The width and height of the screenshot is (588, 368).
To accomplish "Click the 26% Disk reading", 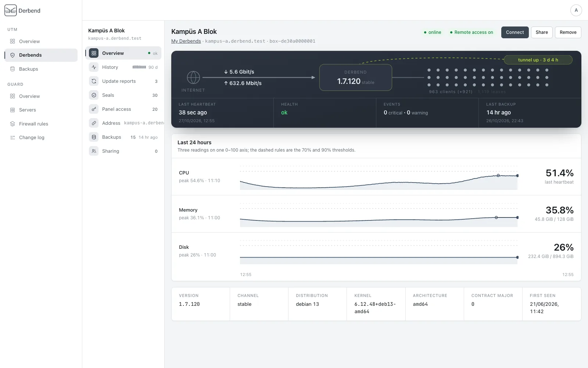I will [x=563, y=247].
